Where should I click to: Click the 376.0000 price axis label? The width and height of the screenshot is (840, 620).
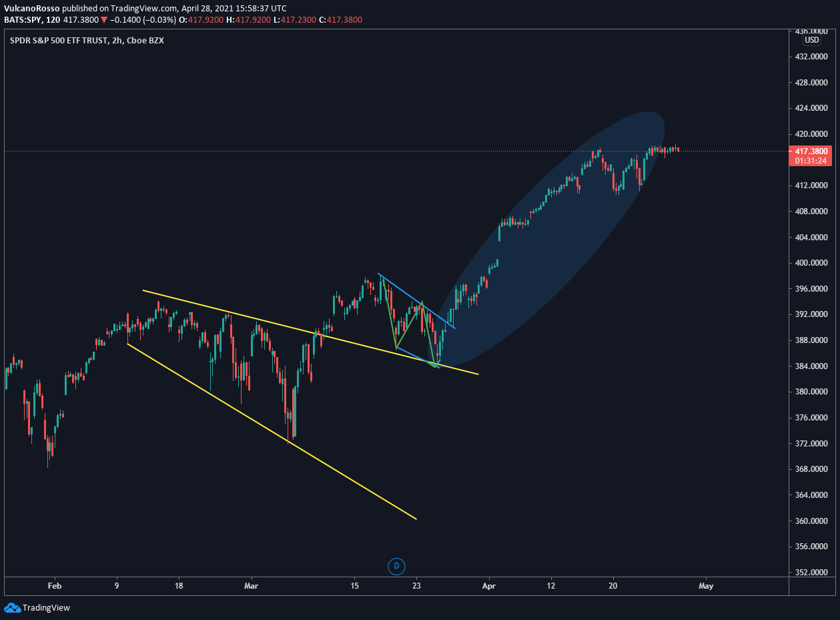[813, 418]
